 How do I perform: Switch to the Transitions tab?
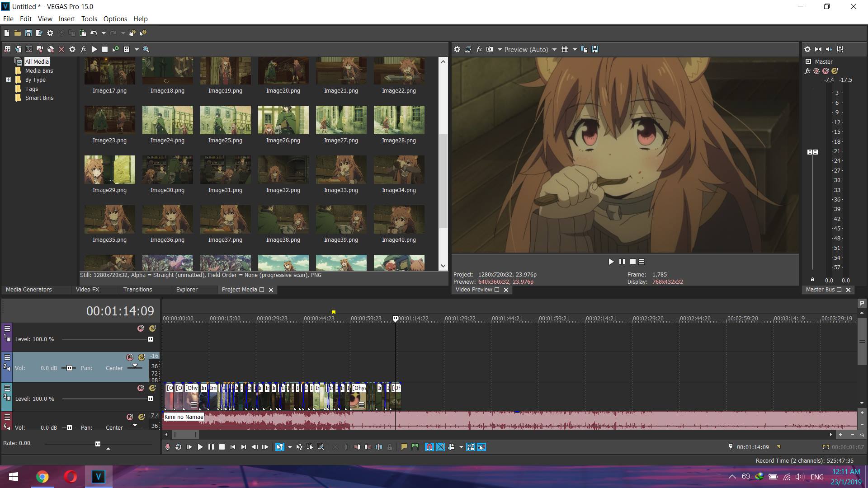(138, 290)
